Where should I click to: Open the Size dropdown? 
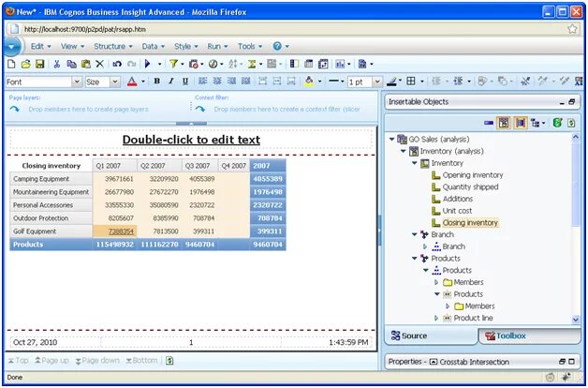pos(115,82)
